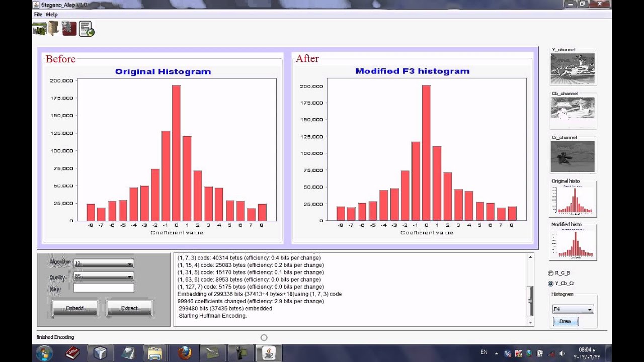The height and width of the screenshot is (362, 644).
Task: Open the File menu
Action: [x=38, y=15]
